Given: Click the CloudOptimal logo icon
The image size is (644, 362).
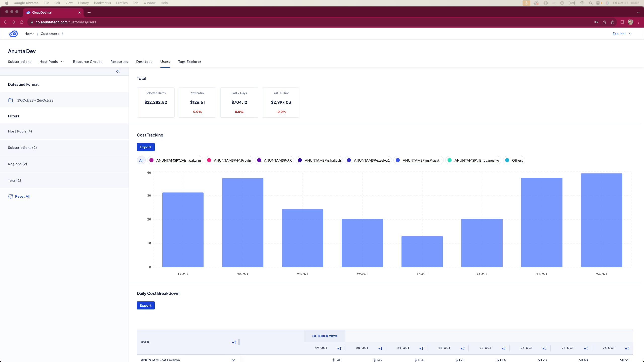Looking at the screenshot, I should coord(13,34).
